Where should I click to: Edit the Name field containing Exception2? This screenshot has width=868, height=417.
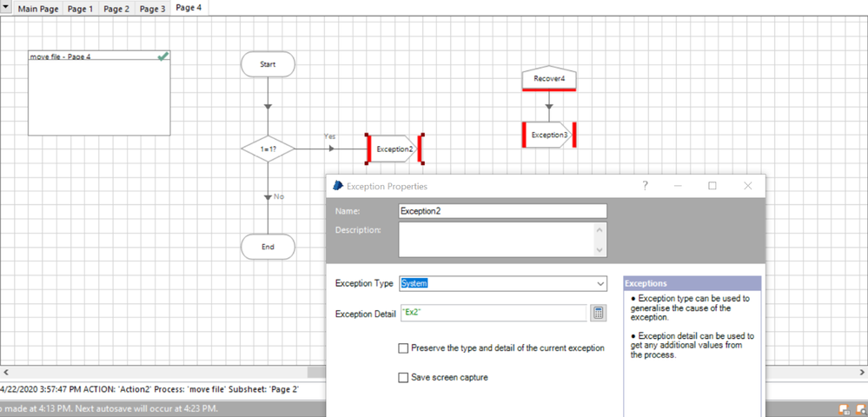(x=503, y=211)
